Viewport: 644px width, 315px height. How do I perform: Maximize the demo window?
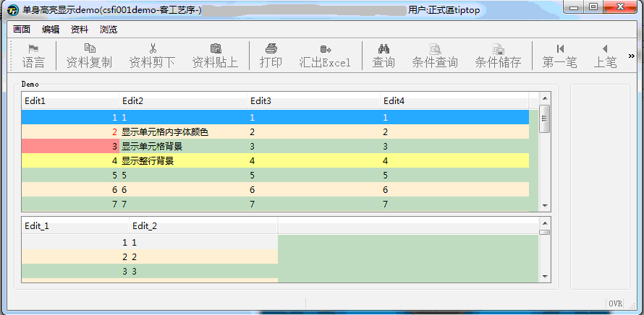click(x=593, y=7)
